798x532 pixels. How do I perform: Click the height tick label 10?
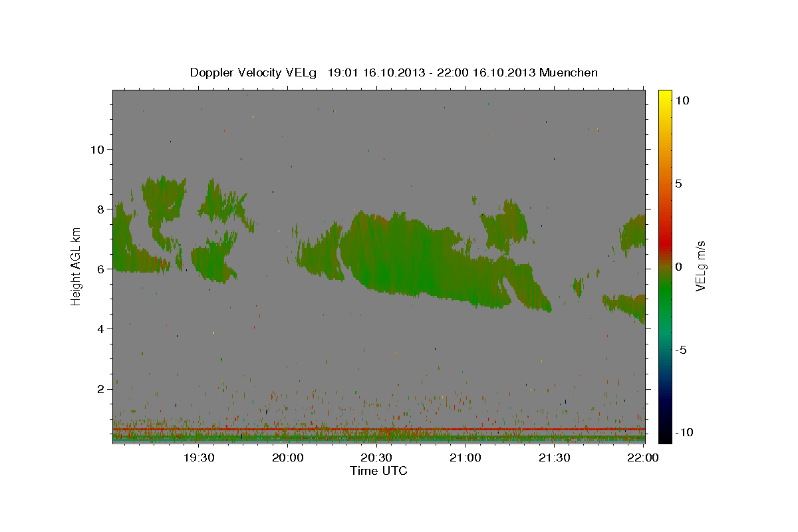(x=98, y=149)
